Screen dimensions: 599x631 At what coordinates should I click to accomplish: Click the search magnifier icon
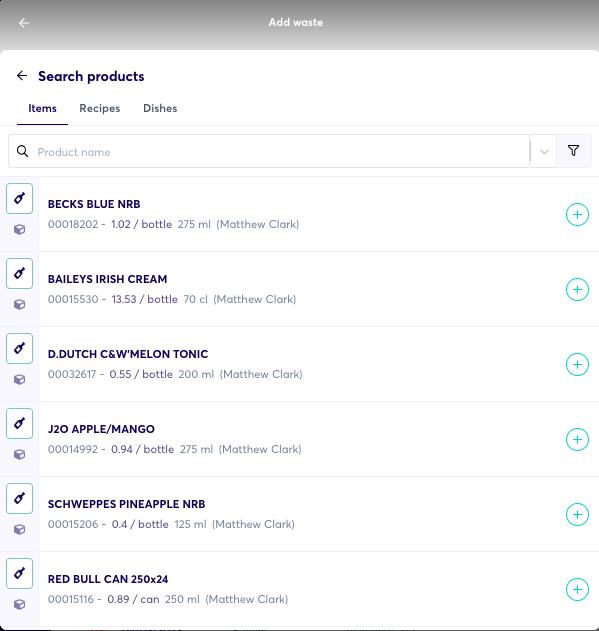(23, 151)
